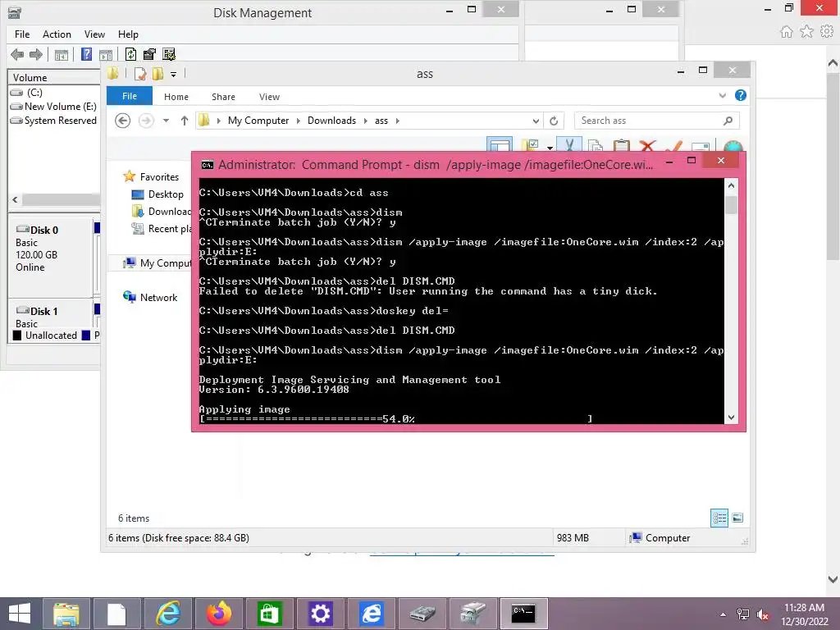Expand the arrow after ass breadcrumb

click(398, 121)
